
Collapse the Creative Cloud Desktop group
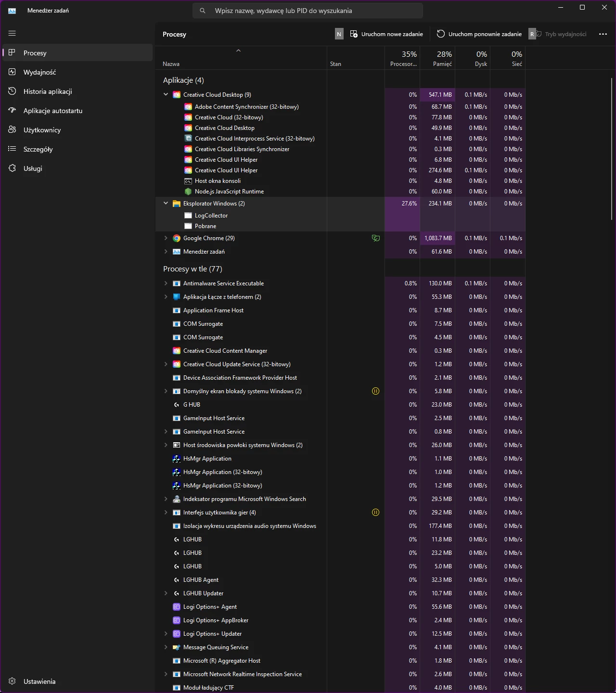tap(166, 95)
